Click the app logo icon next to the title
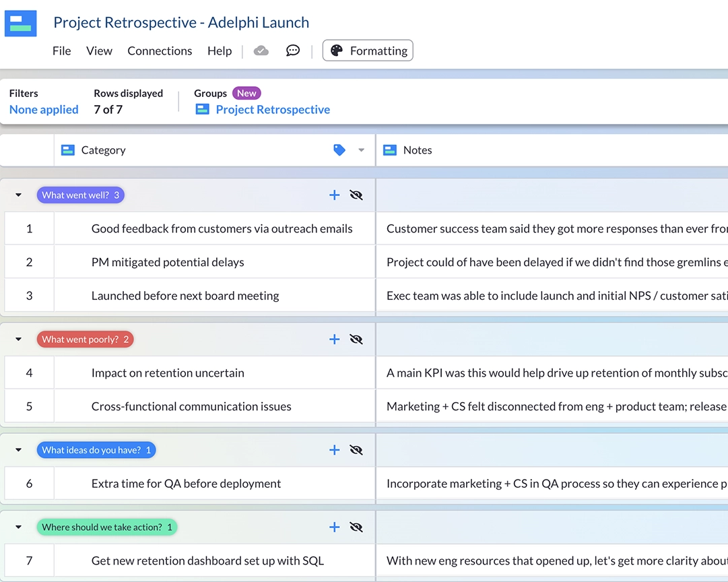The width and height of the screenshot is (728, 582). click(20, 23)
